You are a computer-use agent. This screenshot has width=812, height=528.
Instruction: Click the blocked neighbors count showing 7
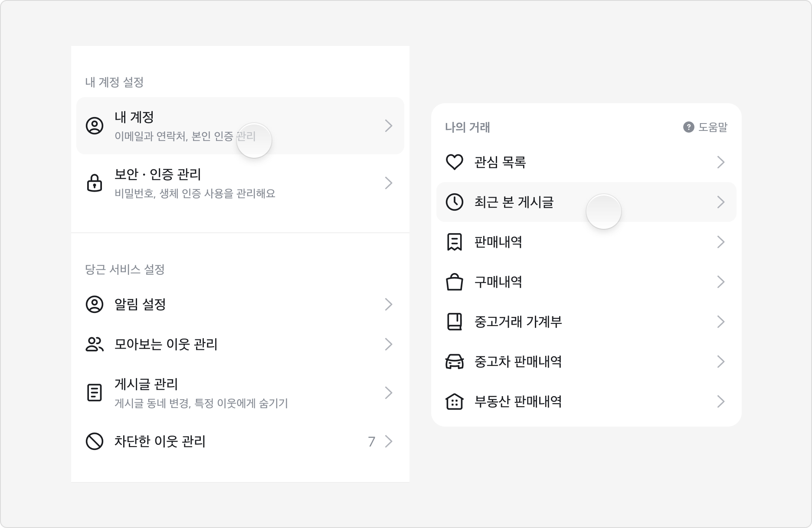click(371, 442)
